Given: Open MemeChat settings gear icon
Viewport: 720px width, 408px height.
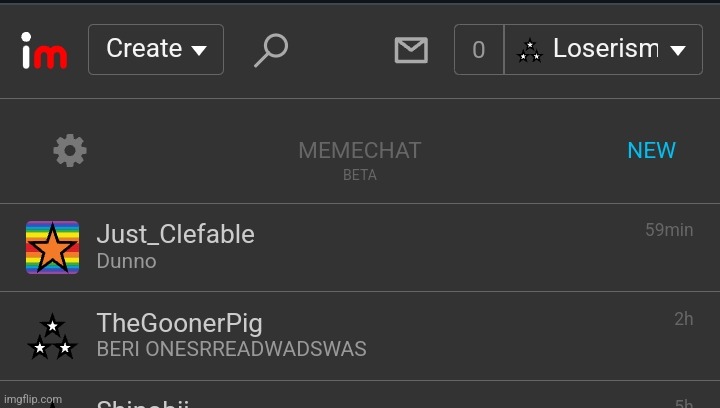Looking at the screenshot, I should (x=70, y=151).
